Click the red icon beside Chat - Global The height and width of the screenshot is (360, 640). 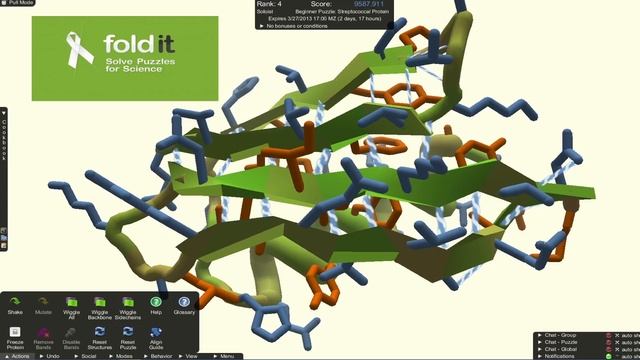[609, 349]
